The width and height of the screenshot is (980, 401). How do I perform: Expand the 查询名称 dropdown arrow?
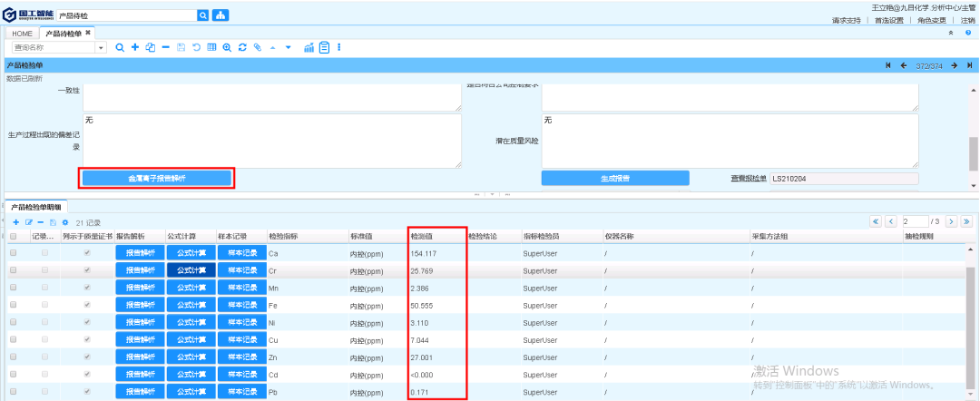click(x=101, y=47)
